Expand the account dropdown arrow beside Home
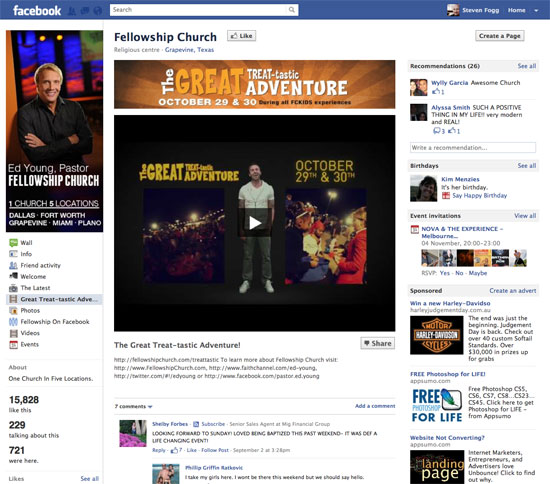 click(x=536, y=11)
